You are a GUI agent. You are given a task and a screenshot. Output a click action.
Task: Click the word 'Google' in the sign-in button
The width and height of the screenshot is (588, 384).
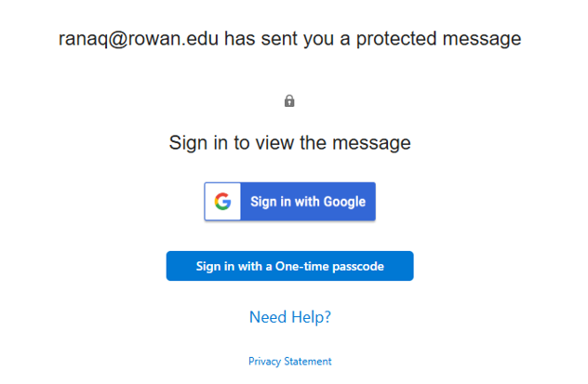pos(344,202)
